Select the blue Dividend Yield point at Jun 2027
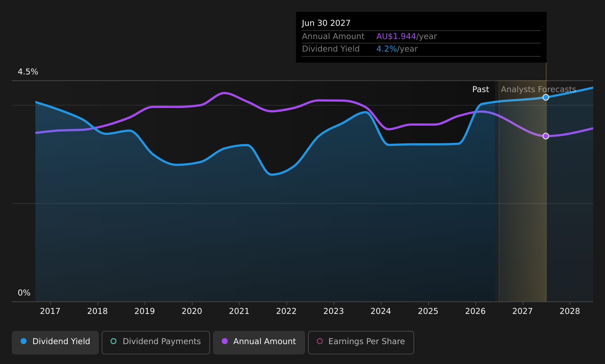 (546, 97)
